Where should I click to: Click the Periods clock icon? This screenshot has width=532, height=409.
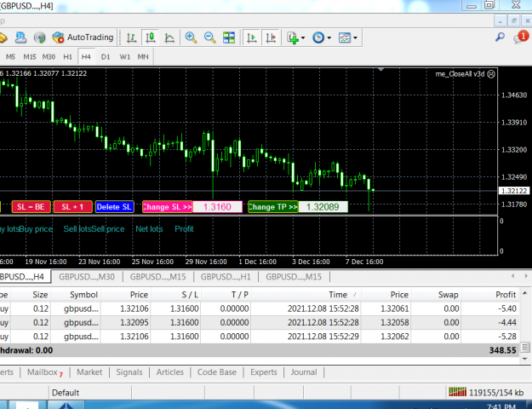(x=318, y=37)
